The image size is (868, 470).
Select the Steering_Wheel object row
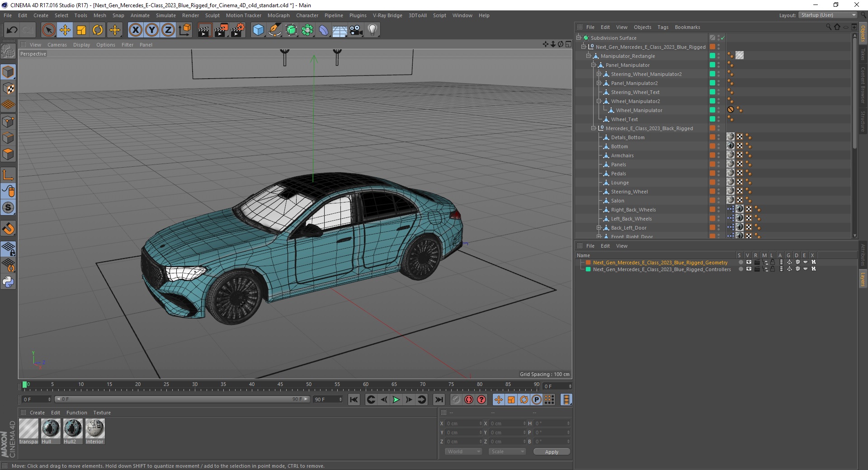pyautogui.click(x=629, y=192)
